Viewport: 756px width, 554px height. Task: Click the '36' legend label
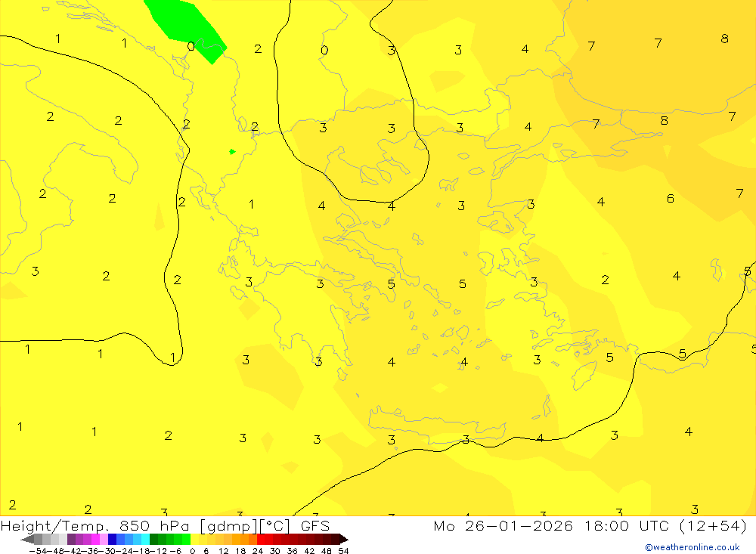pos(292,551)
